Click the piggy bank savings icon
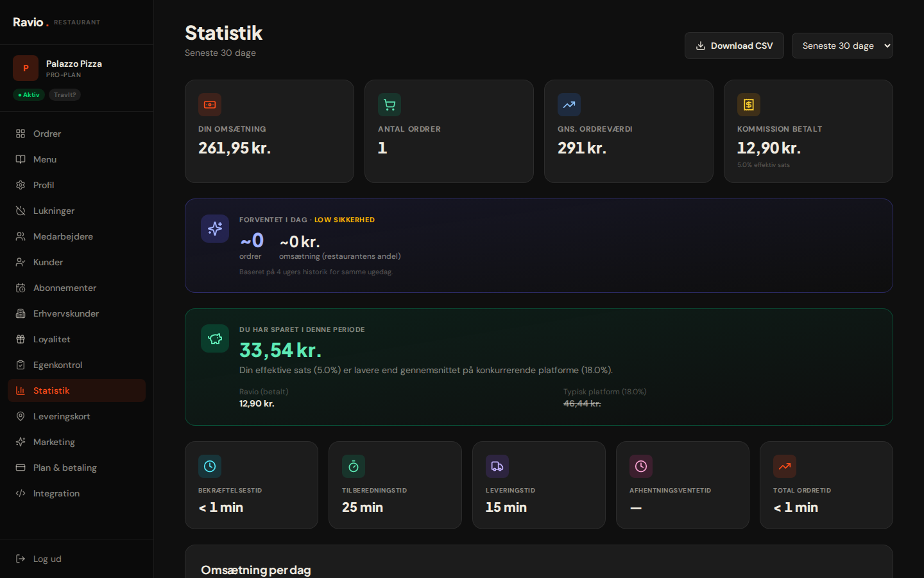 pyautogui.click(x=215, y=338)
